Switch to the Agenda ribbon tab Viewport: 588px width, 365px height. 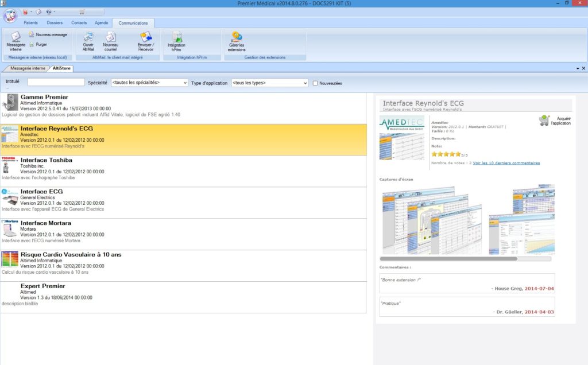(101, 23)
